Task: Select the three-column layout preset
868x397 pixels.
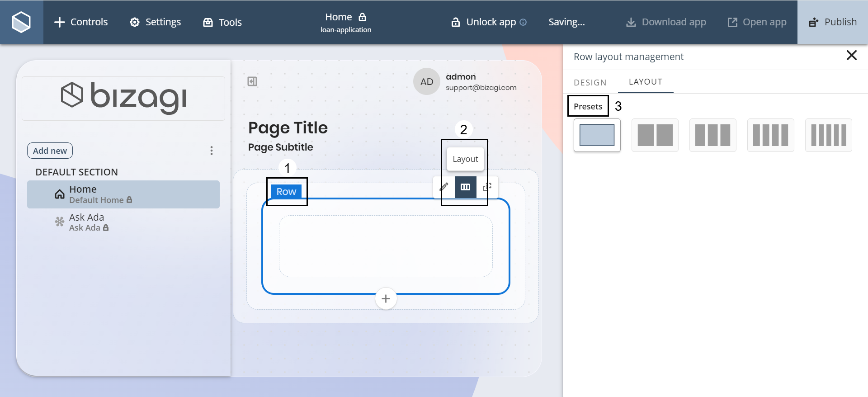Action: [713, 135]
